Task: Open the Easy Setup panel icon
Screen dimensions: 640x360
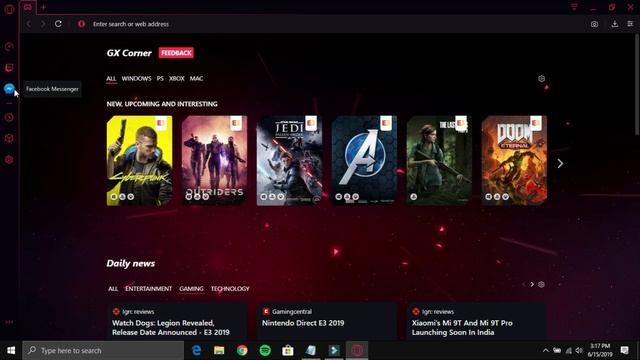Action: click(630, 24)
